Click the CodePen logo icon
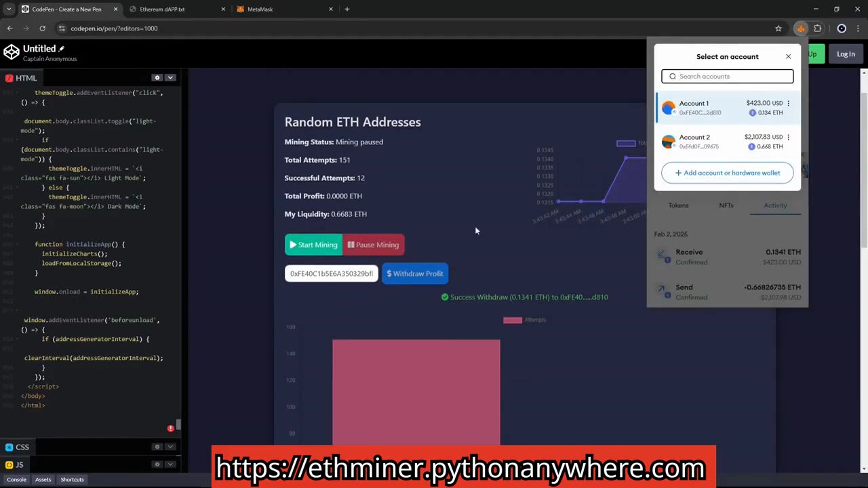The width and height of the screenshot is (868, 488). (12, 52)
